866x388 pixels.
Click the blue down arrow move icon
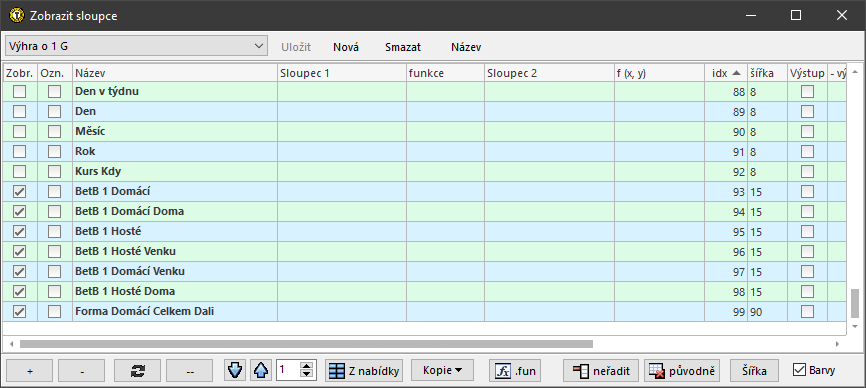(235, 370)
